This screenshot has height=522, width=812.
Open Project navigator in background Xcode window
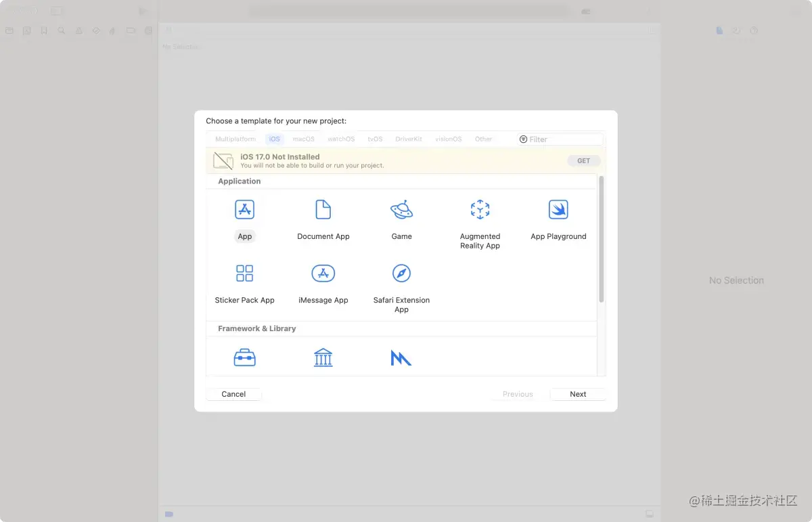[9, 30]
